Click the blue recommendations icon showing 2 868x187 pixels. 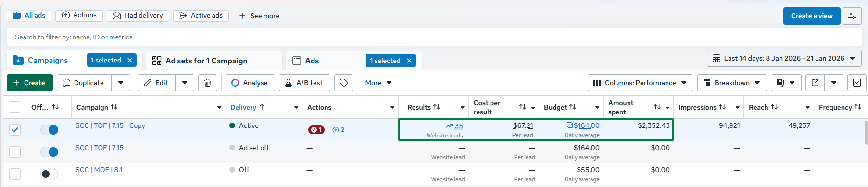coord(339,130)
